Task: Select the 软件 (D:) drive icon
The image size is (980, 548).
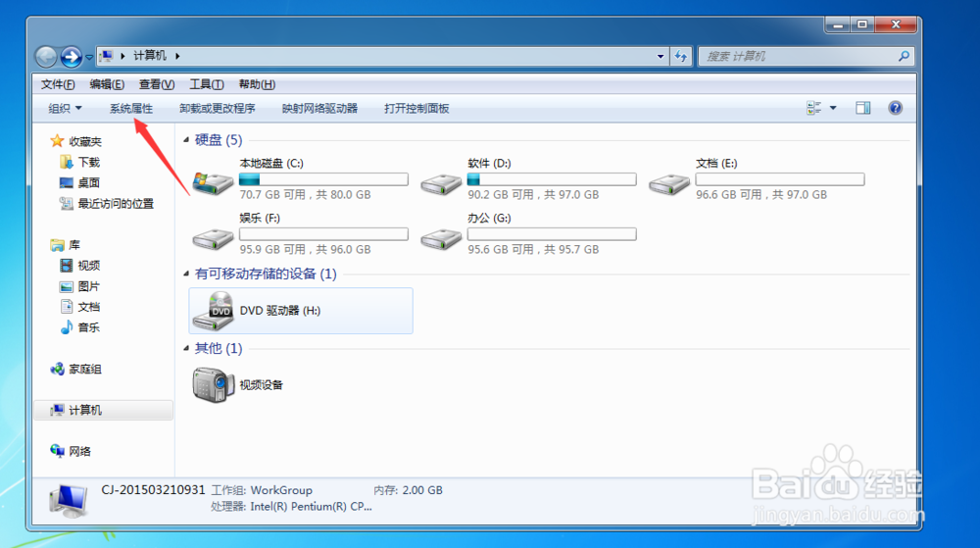Action: click(441, 183)
